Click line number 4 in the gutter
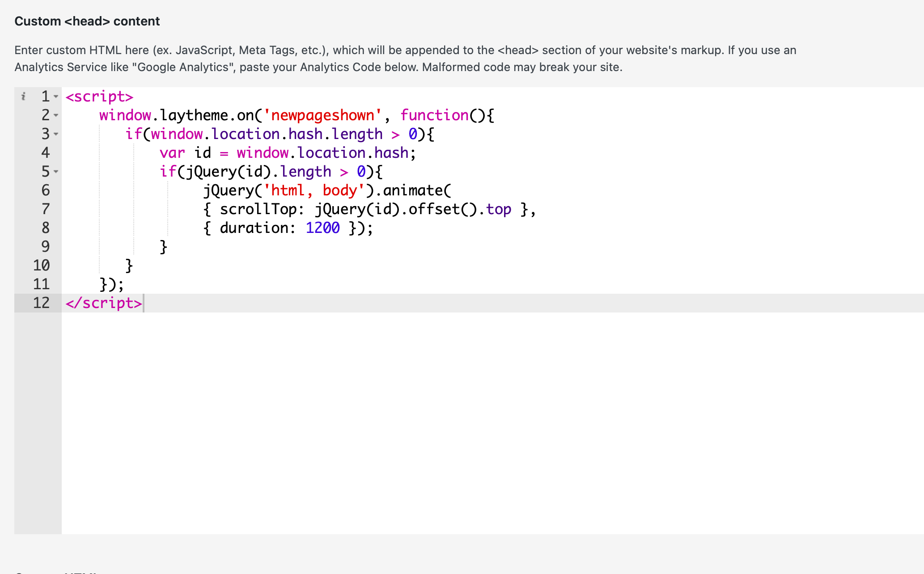Viewport: 924px width, 574px height. 45,153
